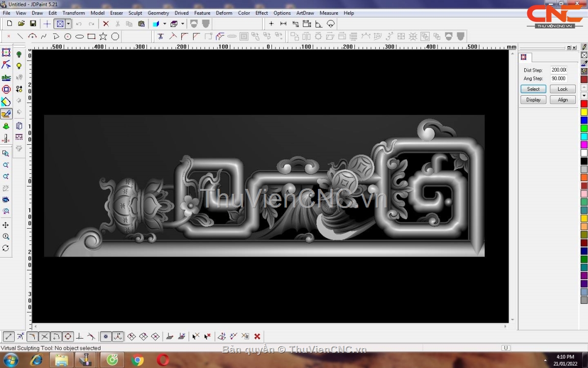Expand the color palette dropdown arrow
588x368 pixels.
[x=584, y=95]
